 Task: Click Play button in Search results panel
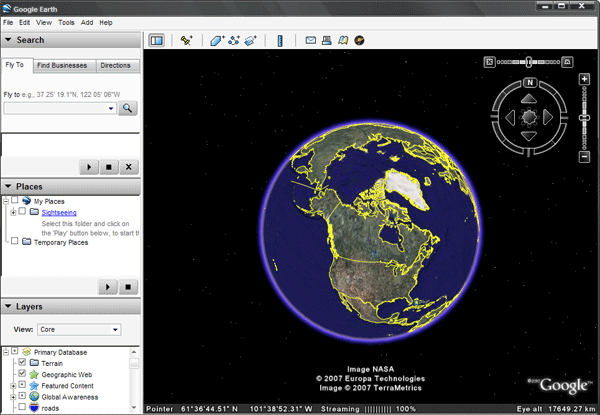89,167
